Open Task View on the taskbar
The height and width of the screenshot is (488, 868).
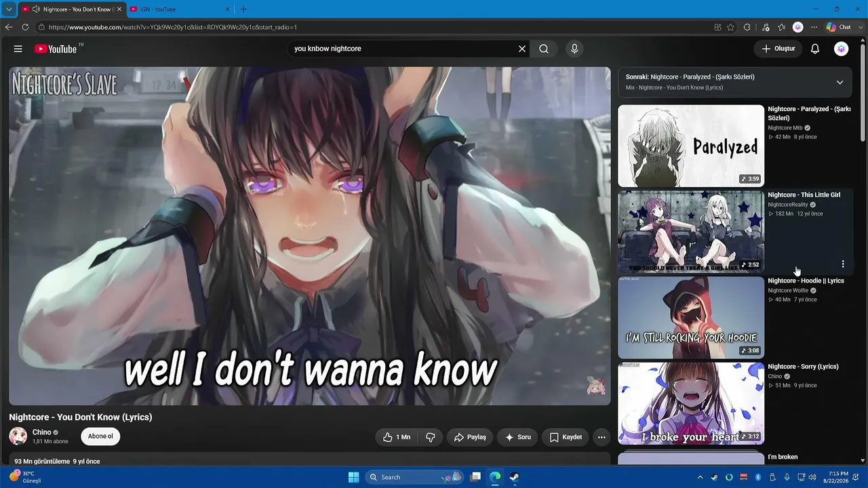[476, 477]
